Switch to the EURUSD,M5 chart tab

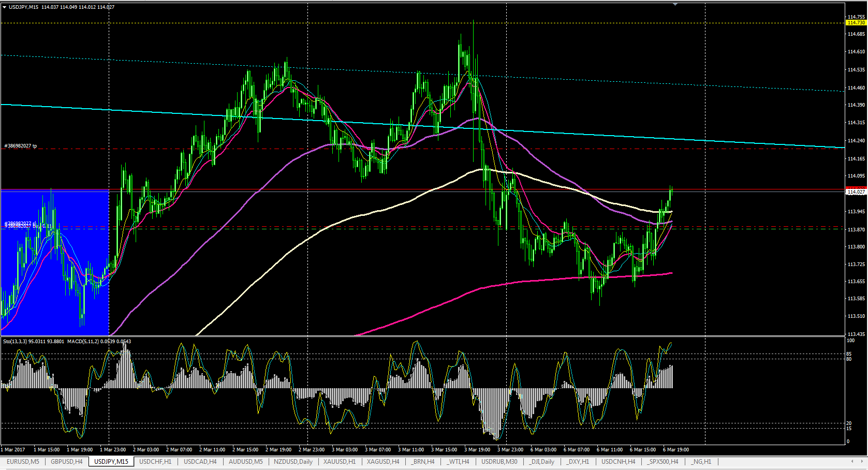point(23,462)
